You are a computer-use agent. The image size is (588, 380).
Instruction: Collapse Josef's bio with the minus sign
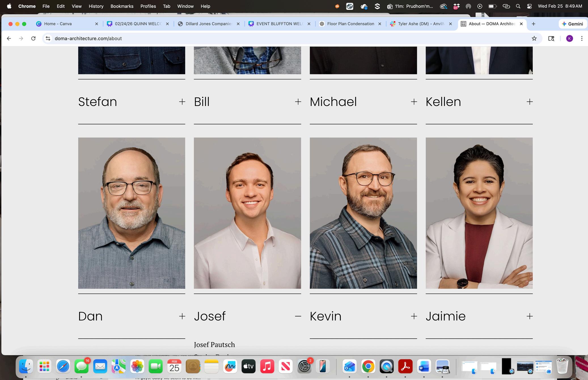point(298,316)
